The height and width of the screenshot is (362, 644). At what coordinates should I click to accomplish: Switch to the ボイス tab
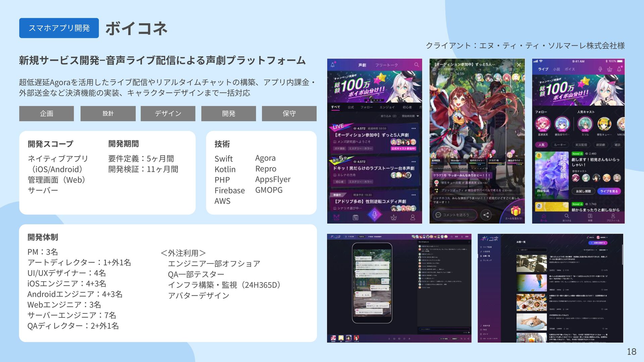[570, 69]
